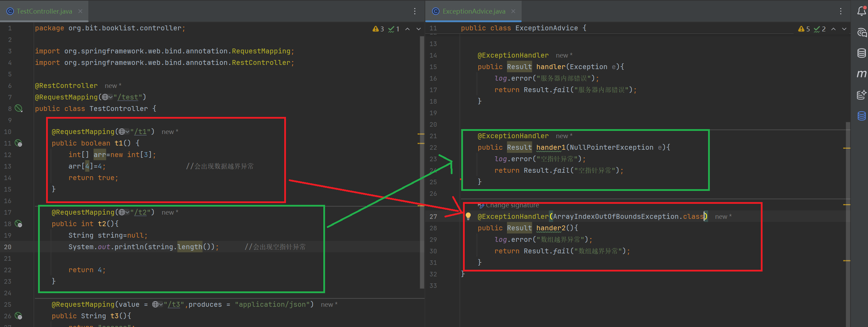The height and width of the screenshot is (327, 868).
Task: Click "ArrayIndexOutOfBoundsException" in the annotation
Action: (x=616, y=216)
